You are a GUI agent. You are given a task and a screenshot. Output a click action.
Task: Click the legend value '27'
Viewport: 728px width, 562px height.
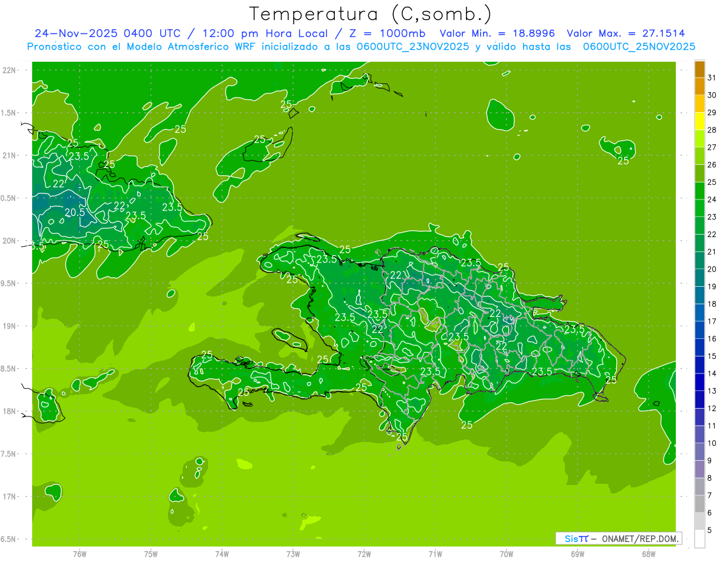click(x=712, y=147)
